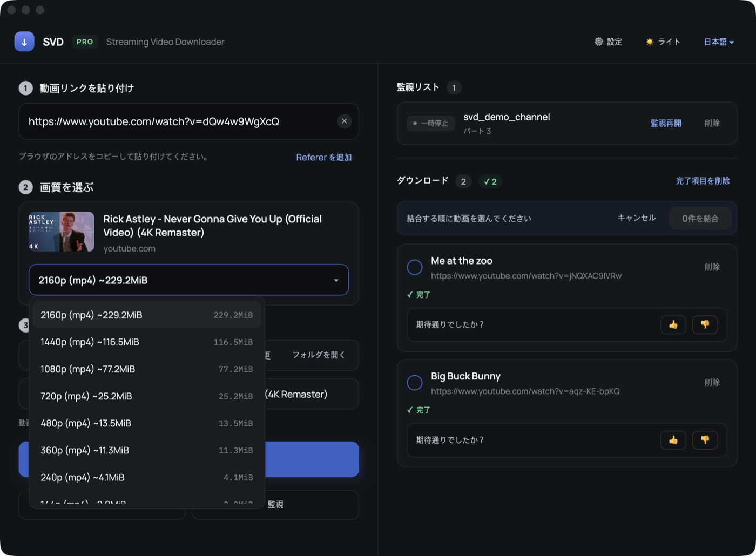The height and width of the screenshot is (556, 756).
Task: Give thumbs down for Big Buck Bunny
Action: 705,440
